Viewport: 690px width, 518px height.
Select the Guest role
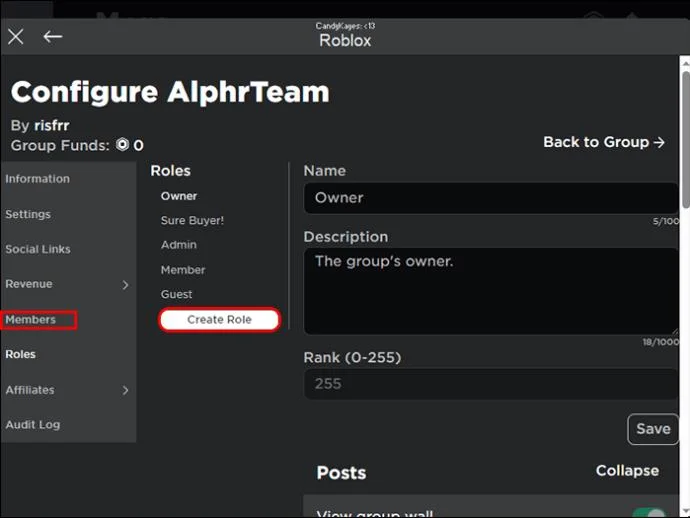(176, 294)
